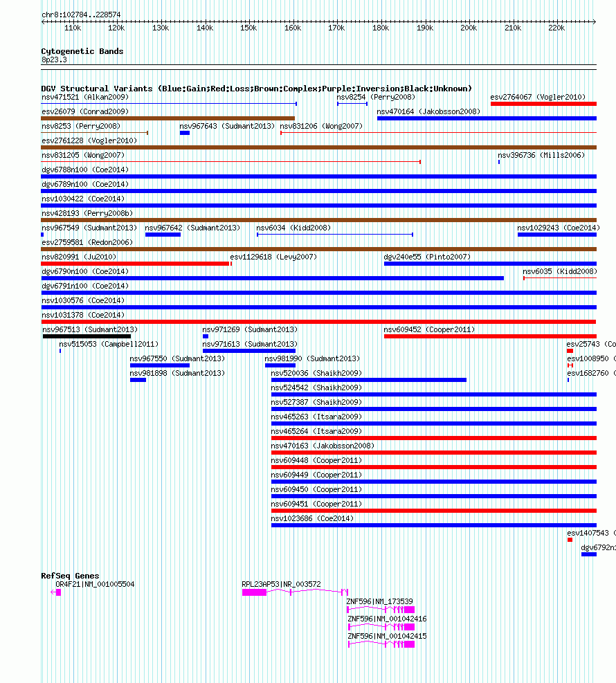Click the Cytogenetic Bands track title
Viewport: 616px width, 683px height.
tap(82, 51)
